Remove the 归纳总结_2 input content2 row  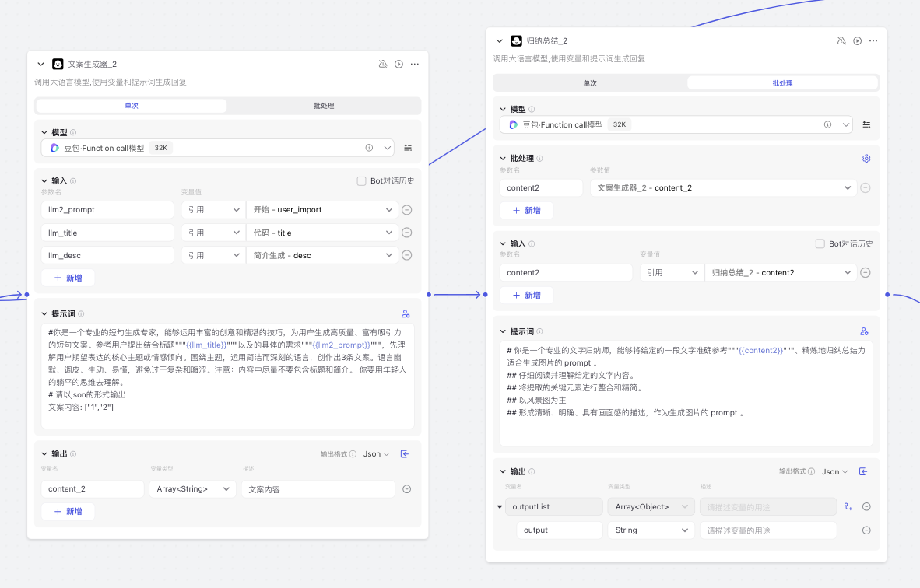pyautogui.click(x=866, y=272)
